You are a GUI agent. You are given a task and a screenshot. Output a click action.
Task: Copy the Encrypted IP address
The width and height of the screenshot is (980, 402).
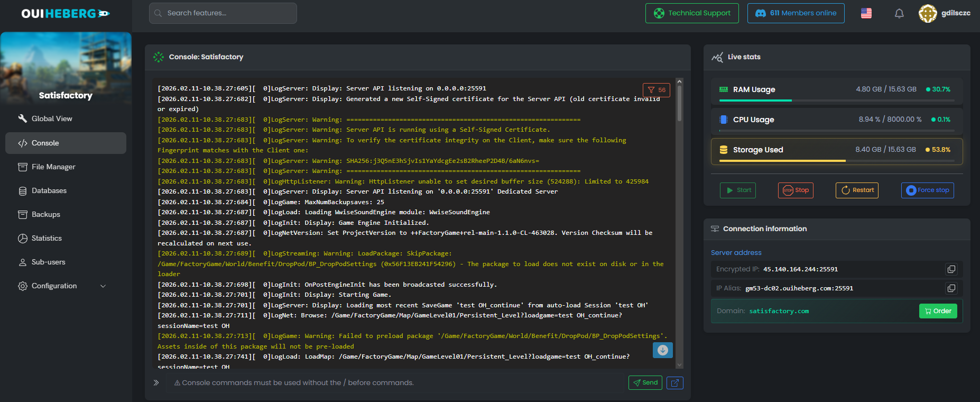tap(951, 269)
